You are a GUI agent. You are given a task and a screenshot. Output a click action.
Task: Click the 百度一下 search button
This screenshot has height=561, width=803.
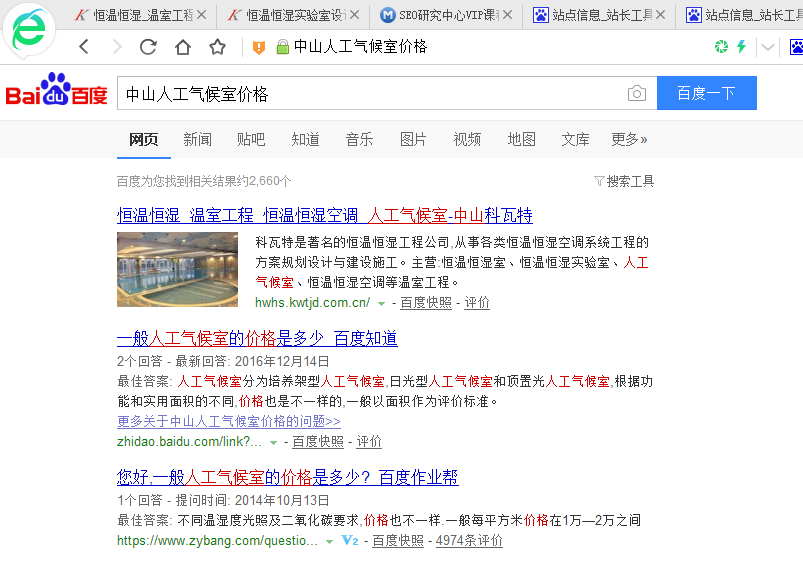707,93
